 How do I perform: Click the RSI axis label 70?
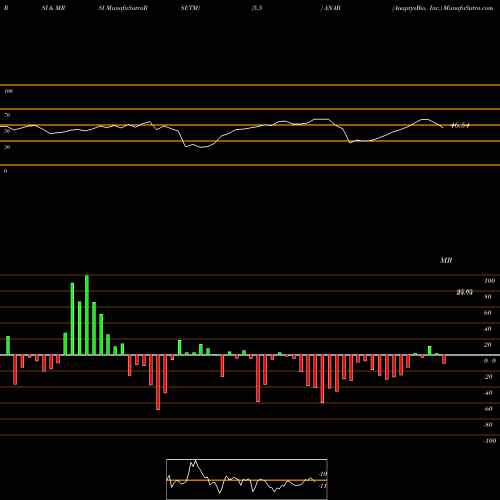pos(7,115)
